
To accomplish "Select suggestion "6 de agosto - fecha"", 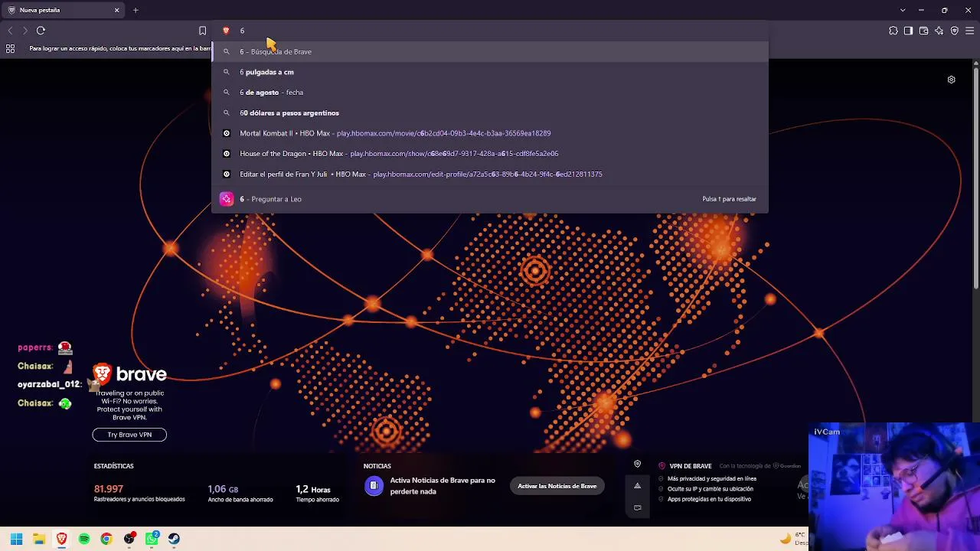I will [490, 92].
